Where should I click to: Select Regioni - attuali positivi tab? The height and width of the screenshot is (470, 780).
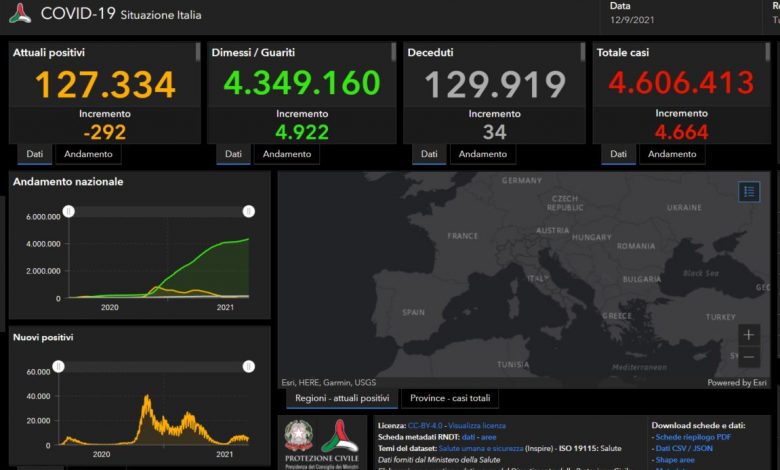[x=343, y=398]
